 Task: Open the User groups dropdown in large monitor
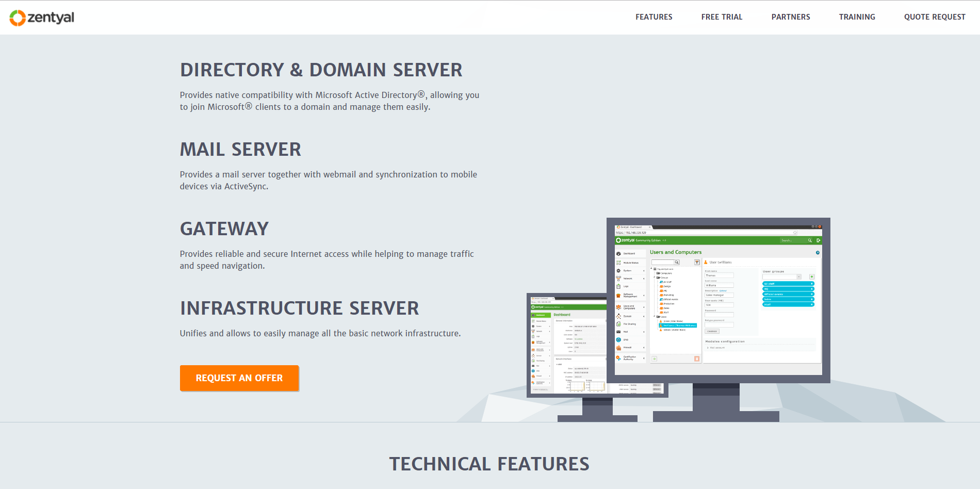click(x=782, y=277)
